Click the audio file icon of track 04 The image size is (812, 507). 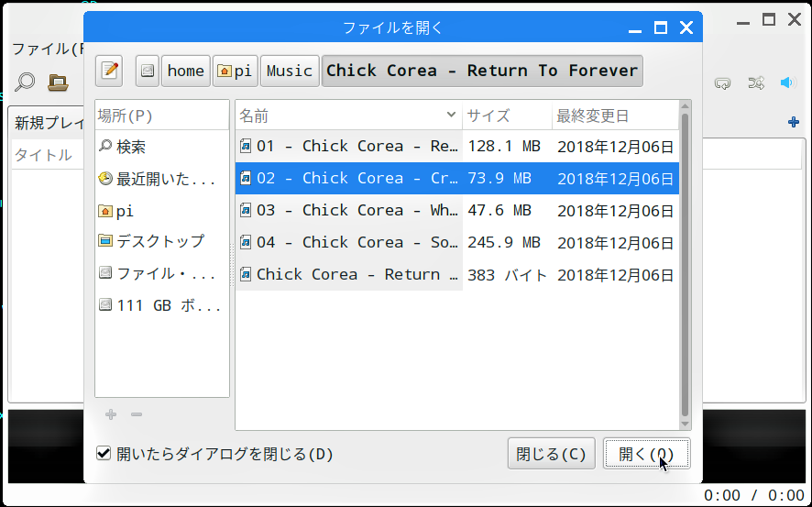[x=246, y=243]
